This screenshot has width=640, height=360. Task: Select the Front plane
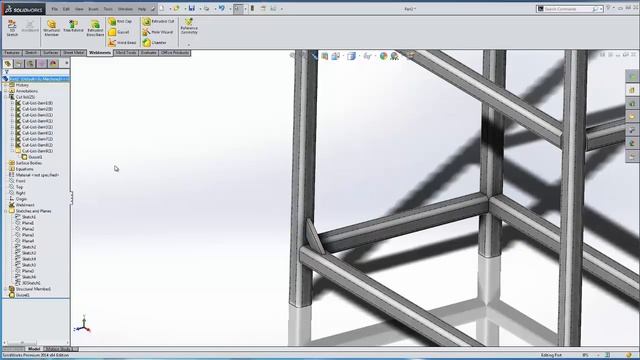pyautogui.click(x=18, y=181)
